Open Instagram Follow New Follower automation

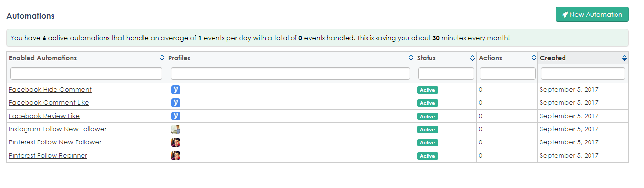[x=57, y=129]
